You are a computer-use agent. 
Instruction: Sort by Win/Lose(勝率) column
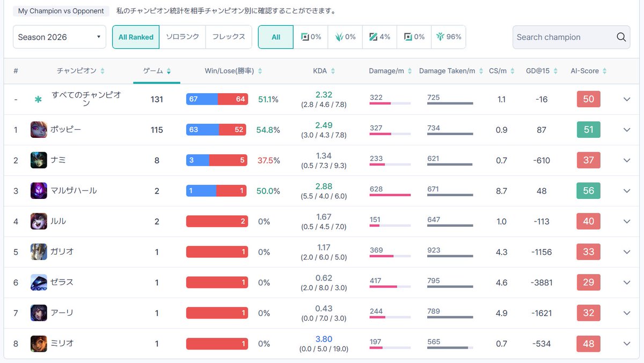pos(233,71)
